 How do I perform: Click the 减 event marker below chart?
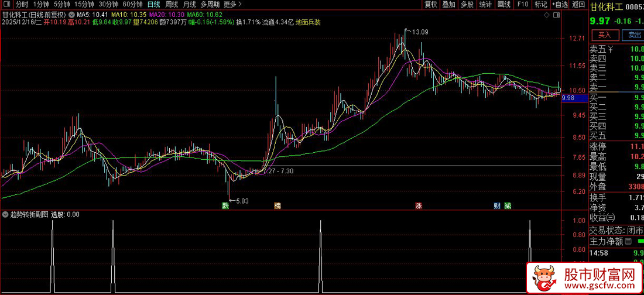click(x=508, y=205)
